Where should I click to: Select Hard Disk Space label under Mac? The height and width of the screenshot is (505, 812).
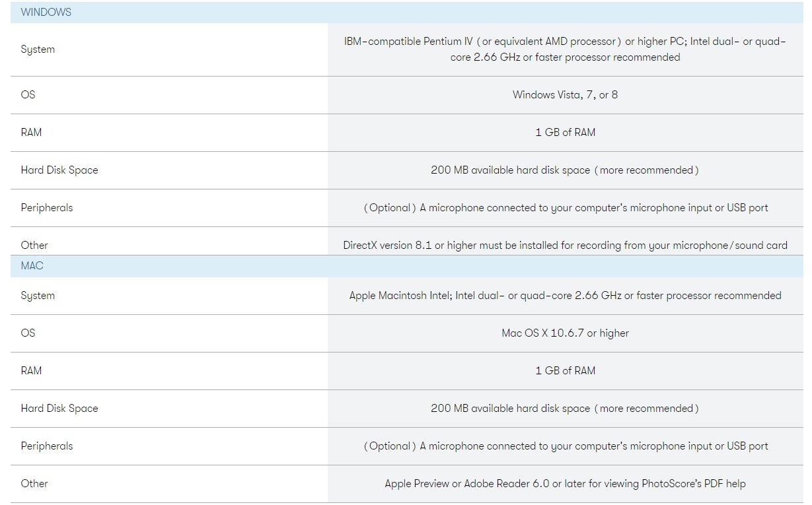click(59, 408)
